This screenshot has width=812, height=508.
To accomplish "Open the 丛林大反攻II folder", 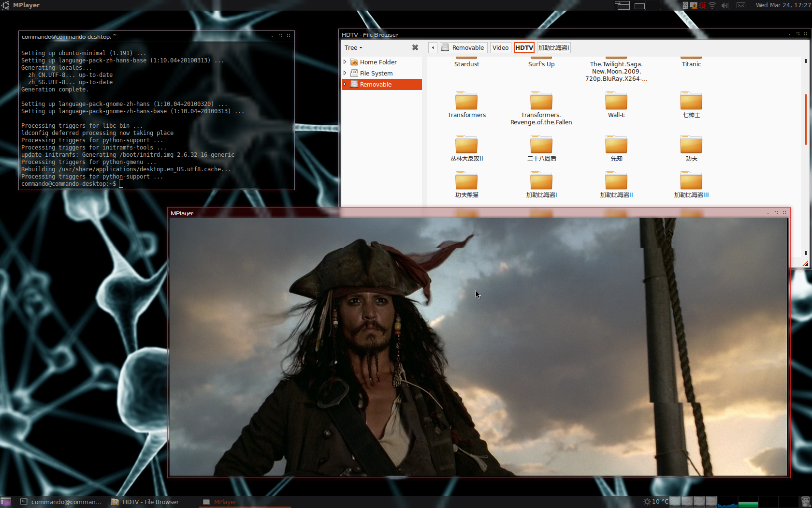I will [x=466, y=149].
